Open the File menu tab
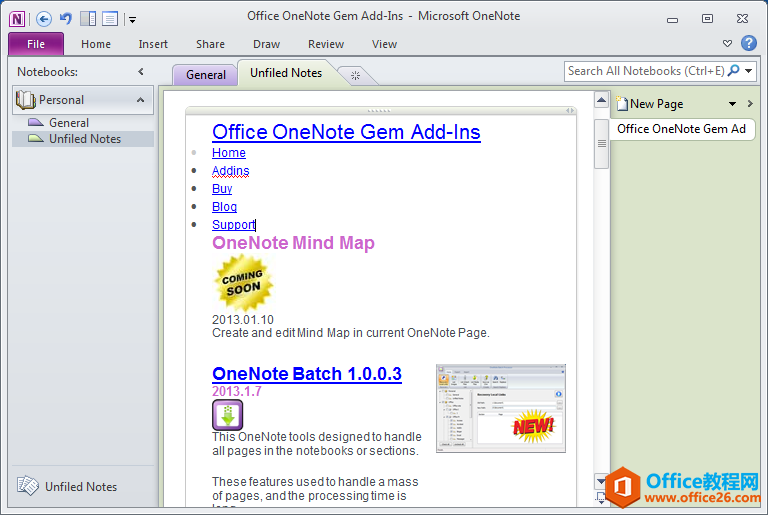Image resolution: width=768 pixels, height=515 pixels. [36, 44]
